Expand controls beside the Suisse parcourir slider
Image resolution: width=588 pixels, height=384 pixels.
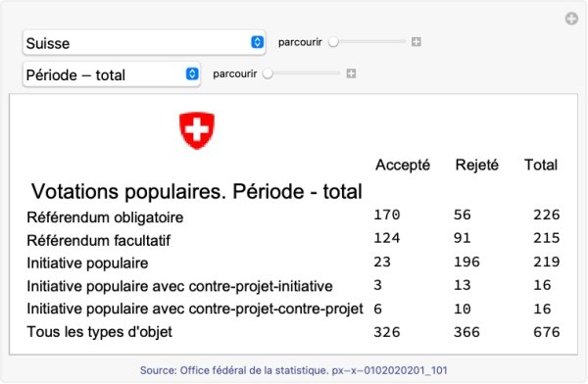click(416, 41)
